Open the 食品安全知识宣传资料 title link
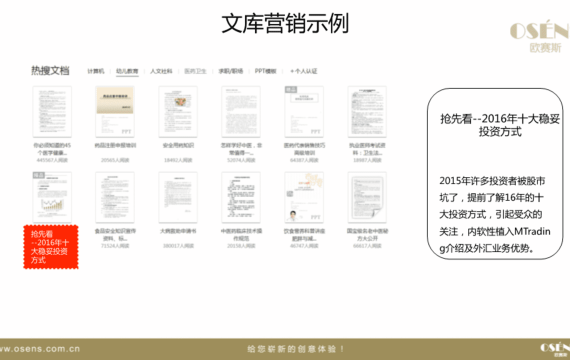Viewport: 570px width, 360px height. point(115,235)
